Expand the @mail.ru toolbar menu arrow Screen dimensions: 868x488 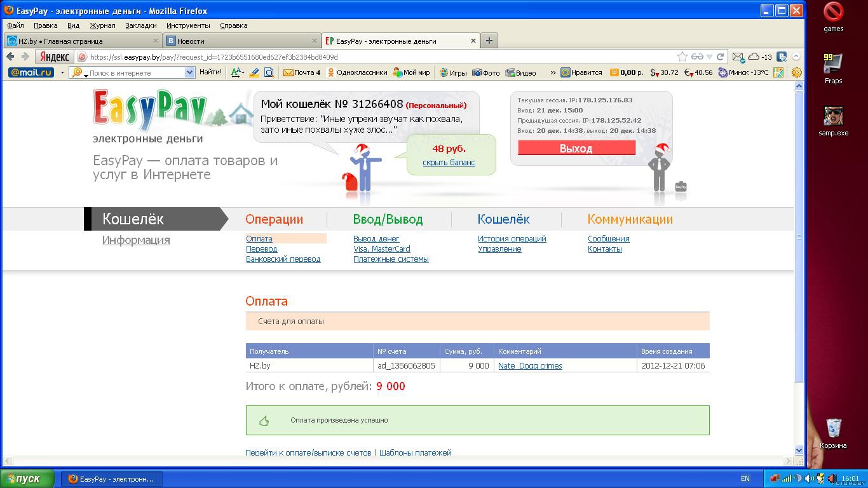pyautogui.click(x=62, y=72)
